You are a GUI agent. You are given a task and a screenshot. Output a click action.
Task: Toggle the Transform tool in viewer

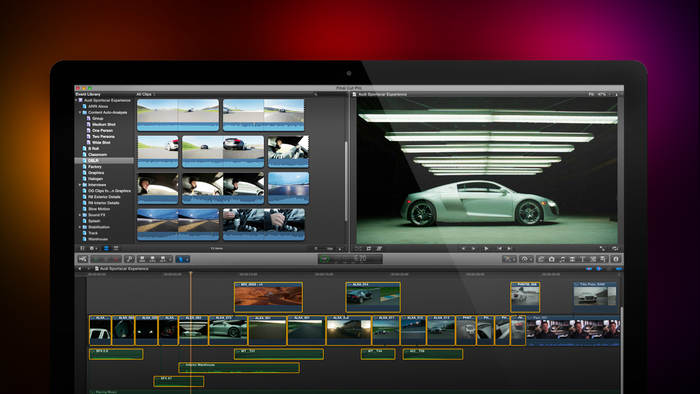(x=358, y=249)
